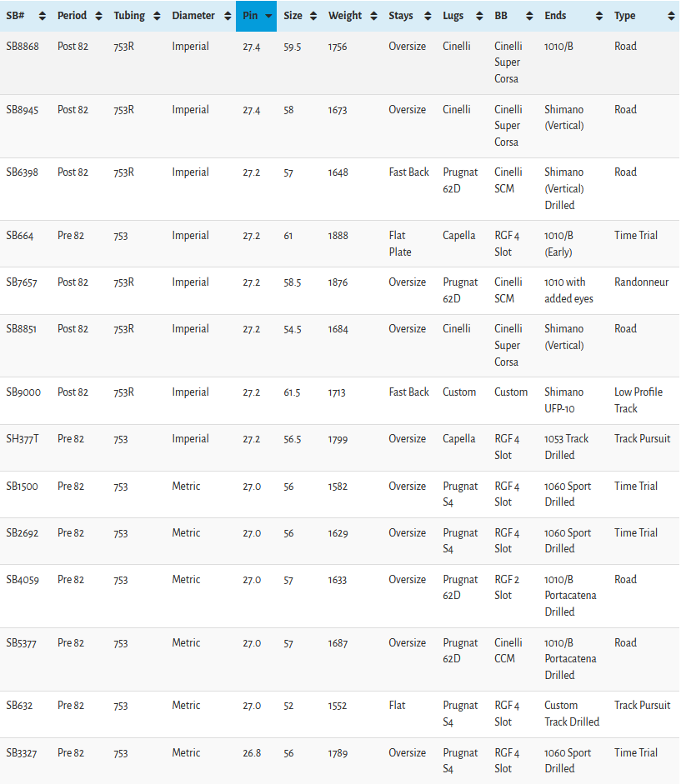Click the highlighted Pin column header label

pos(250,16)
